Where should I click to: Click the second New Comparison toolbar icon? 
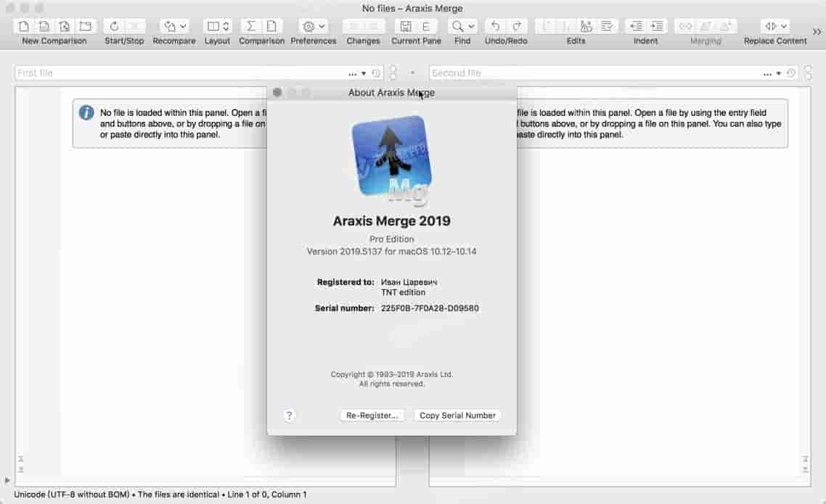44,26
